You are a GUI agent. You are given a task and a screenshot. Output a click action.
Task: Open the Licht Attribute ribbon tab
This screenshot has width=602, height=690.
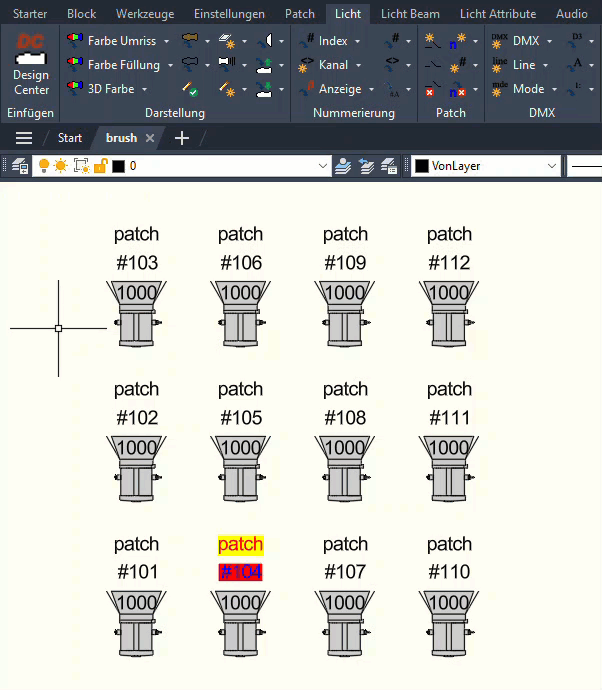pyautogui.click(x=498, y=14)
